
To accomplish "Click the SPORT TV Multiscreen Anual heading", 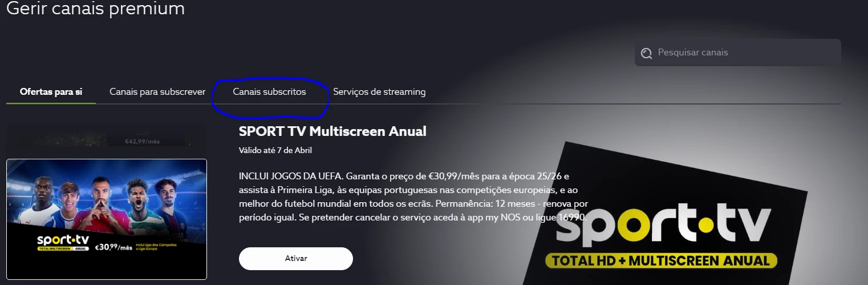I will pos(332,131).
